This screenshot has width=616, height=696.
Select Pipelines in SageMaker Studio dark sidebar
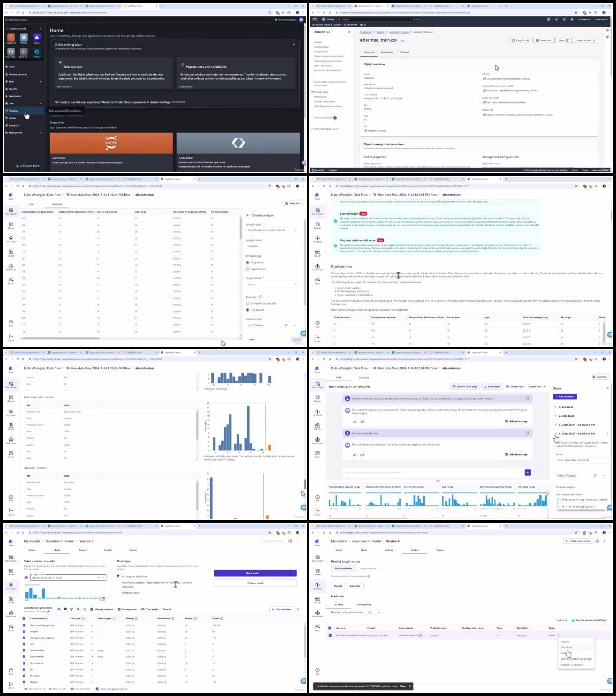coord(24,111)
